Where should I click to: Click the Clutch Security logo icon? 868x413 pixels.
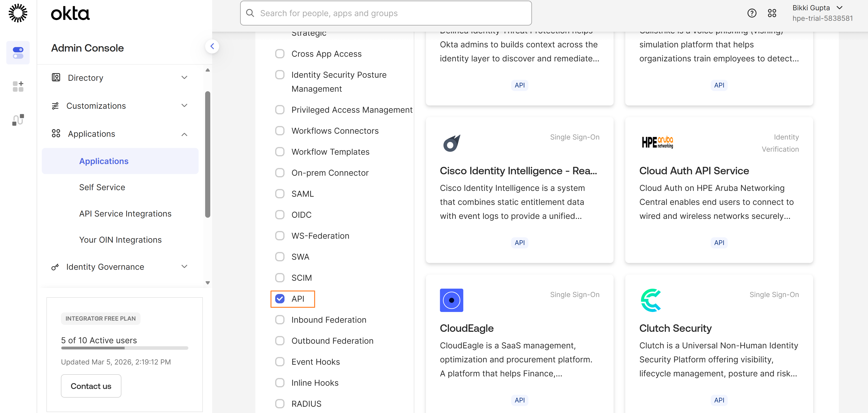pos(651,300)
